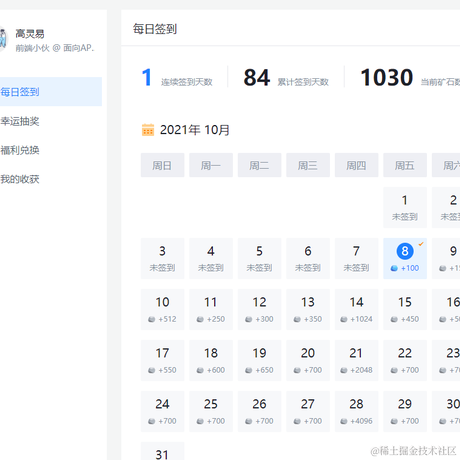This screenshot has width=460, height=460.
Task: Click the 2021年 10月 month label
Action: [x=195, y=130]
